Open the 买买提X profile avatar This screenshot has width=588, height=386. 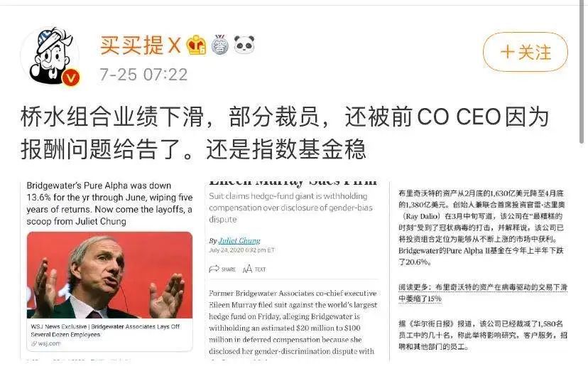[x=51, y=56]
